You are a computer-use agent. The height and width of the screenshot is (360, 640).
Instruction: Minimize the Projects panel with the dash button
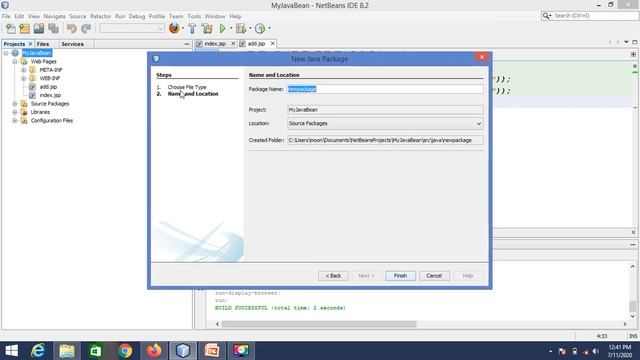[187, 44]
